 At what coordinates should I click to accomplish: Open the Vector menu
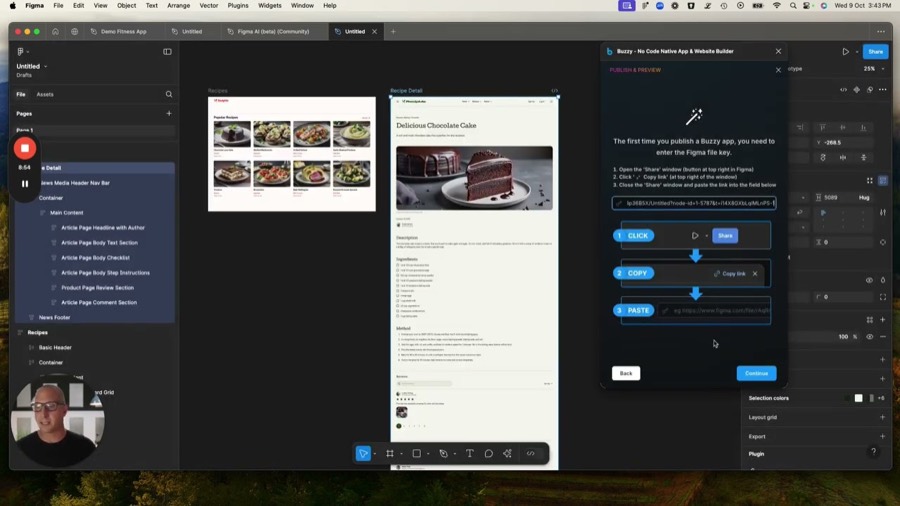208,6
